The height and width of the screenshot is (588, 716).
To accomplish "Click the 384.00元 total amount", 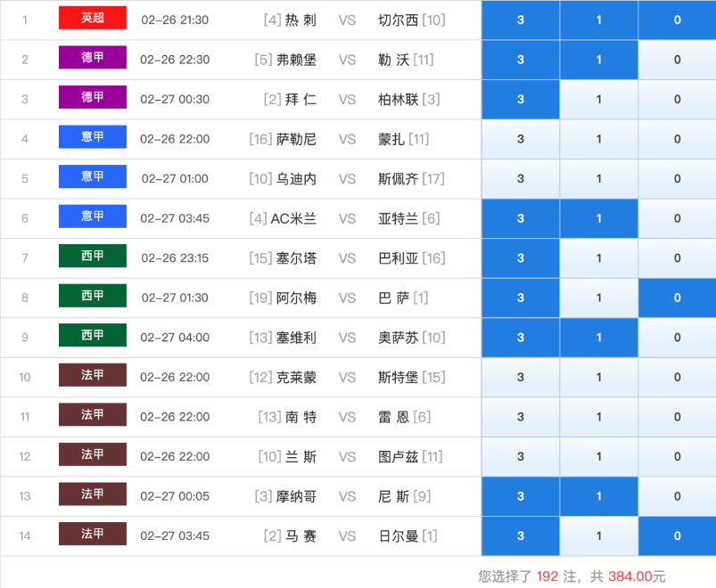I will coord(637,576).
